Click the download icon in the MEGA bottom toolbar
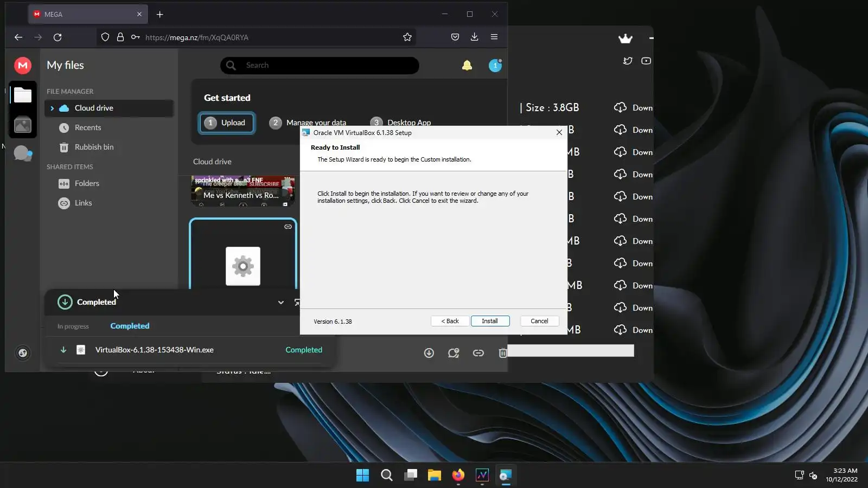Image resolution: width=868 pixels, height=488 pixels. (429, 353)
